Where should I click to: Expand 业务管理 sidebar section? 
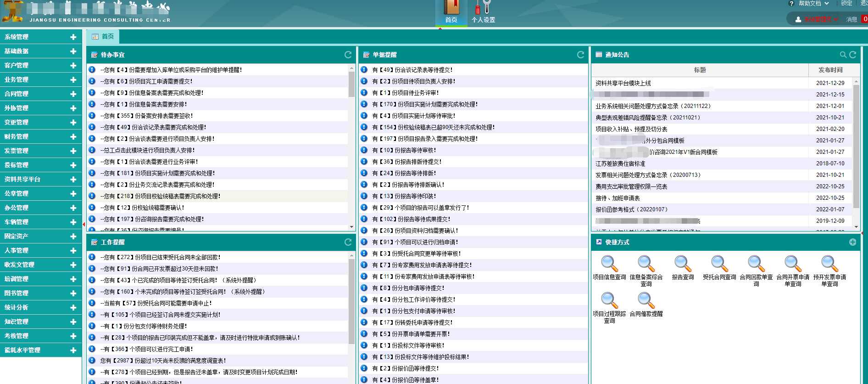point(73,79)
